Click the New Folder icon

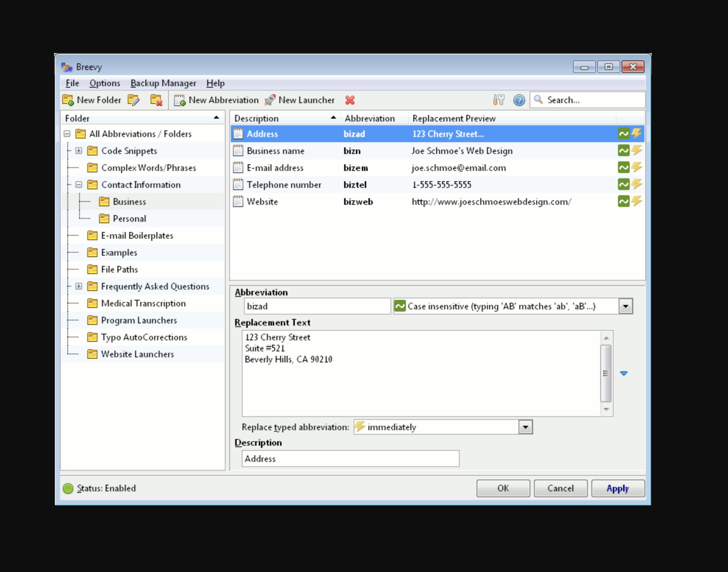coord(68,100)
